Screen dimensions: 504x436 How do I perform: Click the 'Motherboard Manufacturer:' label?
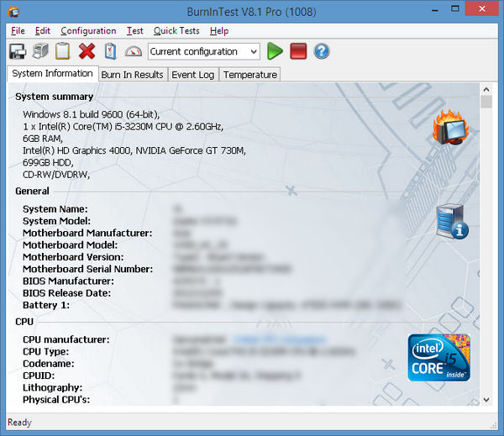87,233
